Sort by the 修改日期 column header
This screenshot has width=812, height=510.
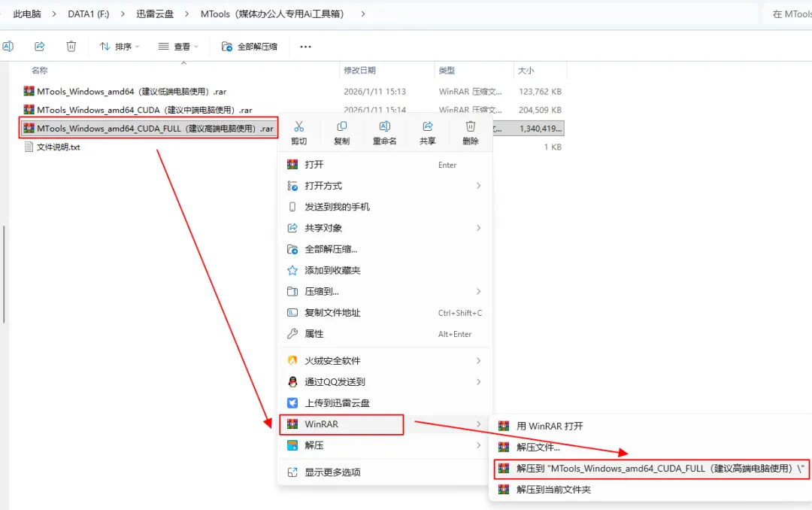pos(360,71)
